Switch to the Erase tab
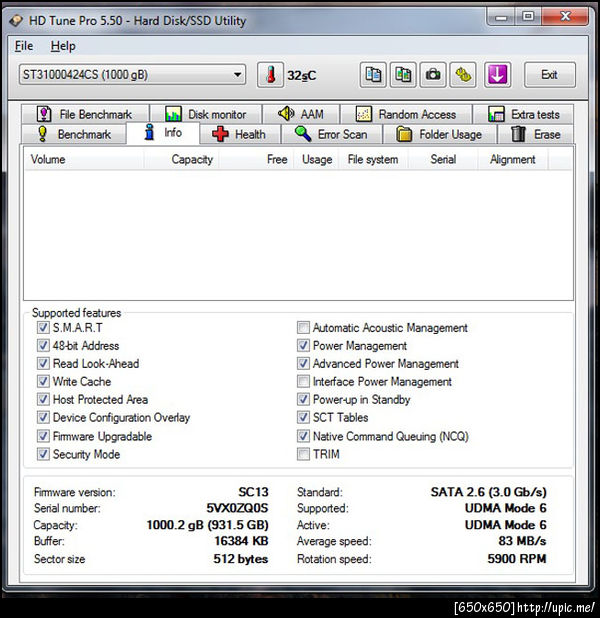 click(535, 134)
